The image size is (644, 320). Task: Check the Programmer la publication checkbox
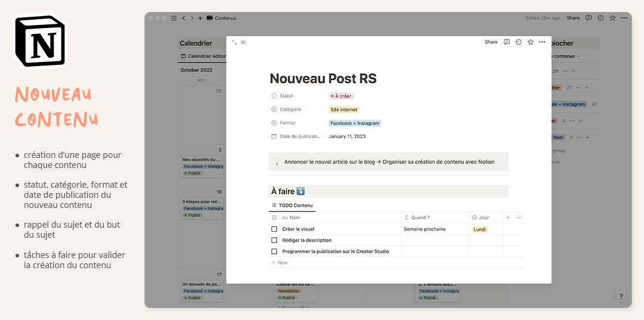point(274,251)
